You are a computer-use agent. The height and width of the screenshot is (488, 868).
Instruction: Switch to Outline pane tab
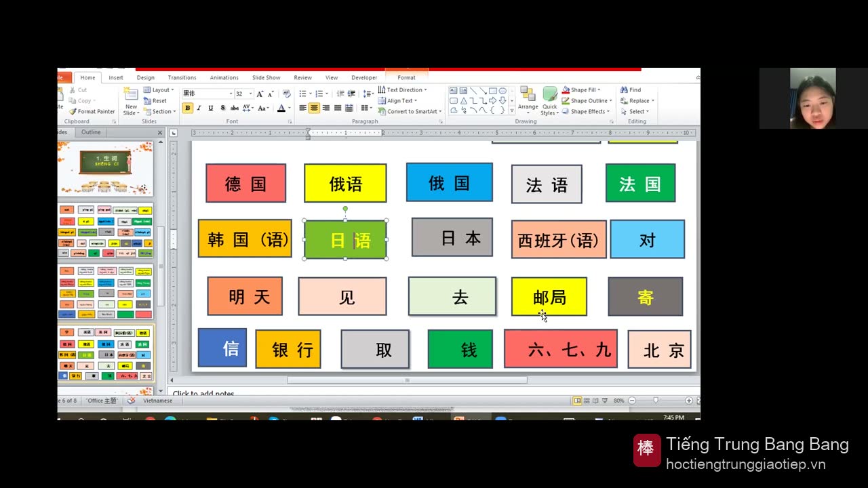click(x=91, y=132)
